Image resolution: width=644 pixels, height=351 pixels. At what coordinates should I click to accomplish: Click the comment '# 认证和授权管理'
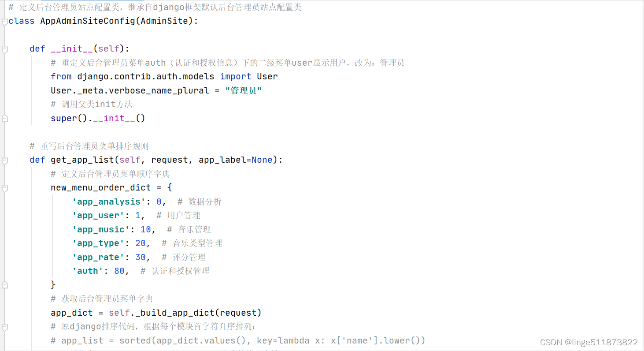point(175,271)
